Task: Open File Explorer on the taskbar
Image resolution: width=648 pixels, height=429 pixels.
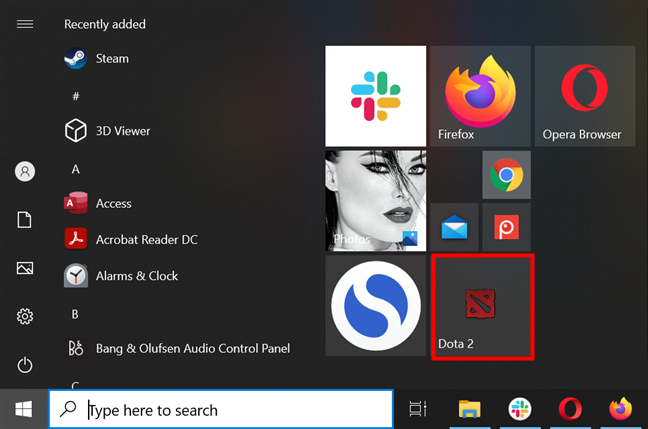Action: 469,409
